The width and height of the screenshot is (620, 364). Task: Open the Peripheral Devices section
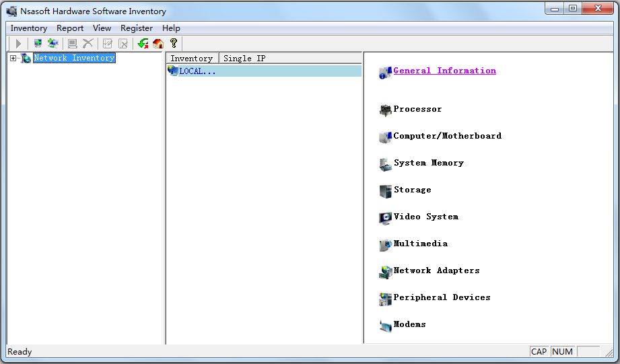coord(442,297)
